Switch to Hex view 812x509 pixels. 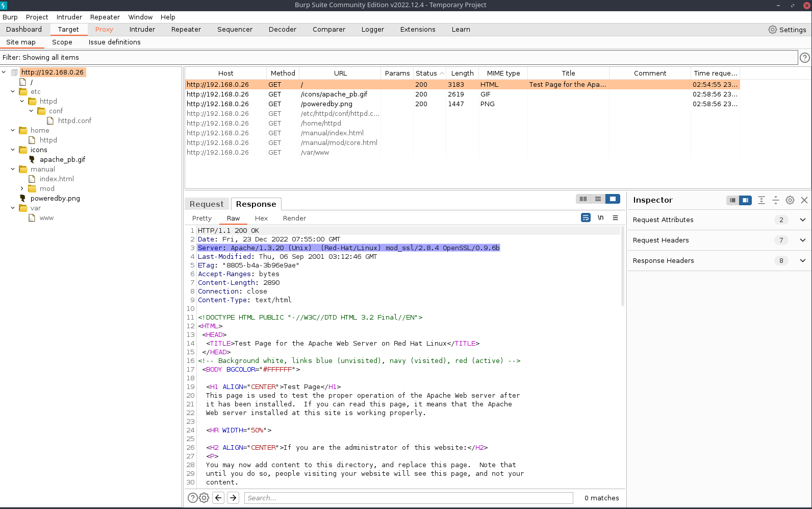[261, 218]
